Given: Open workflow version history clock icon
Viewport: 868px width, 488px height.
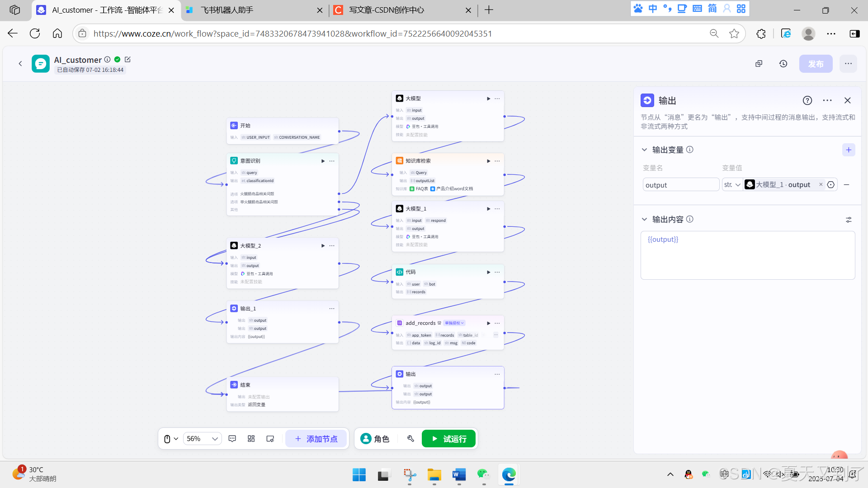Looking at the screenshot, I should click(x=783, y=64).
